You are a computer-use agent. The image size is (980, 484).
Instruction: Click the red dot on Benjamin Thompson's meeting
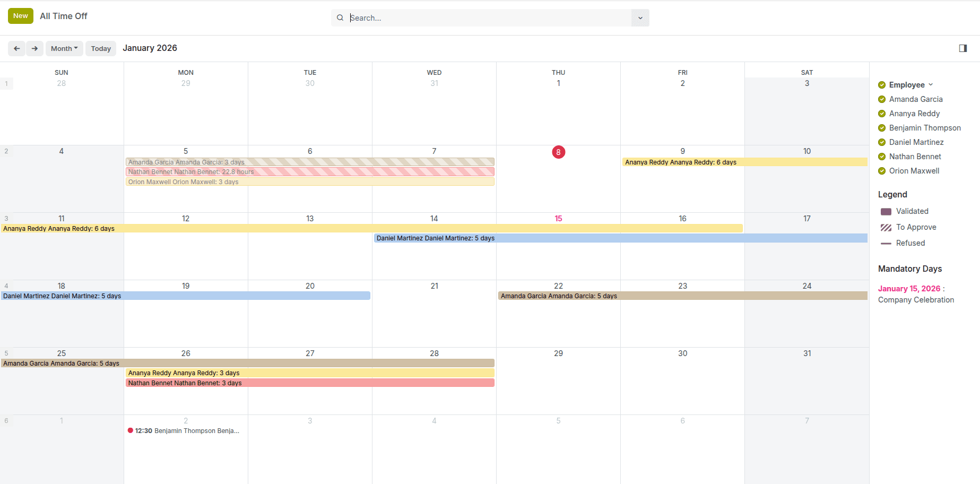(131, 430)
